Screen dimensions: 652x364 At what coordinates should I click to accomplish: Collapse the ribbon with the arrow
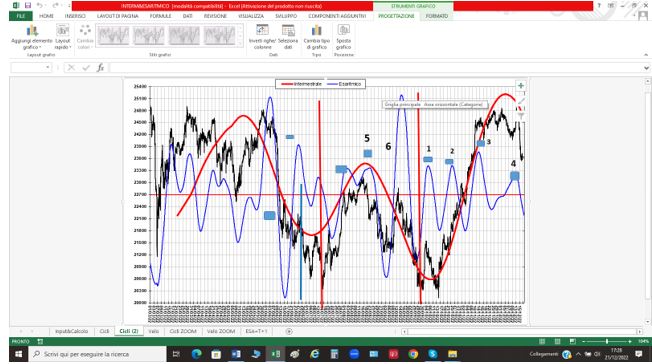coord(646,55)
